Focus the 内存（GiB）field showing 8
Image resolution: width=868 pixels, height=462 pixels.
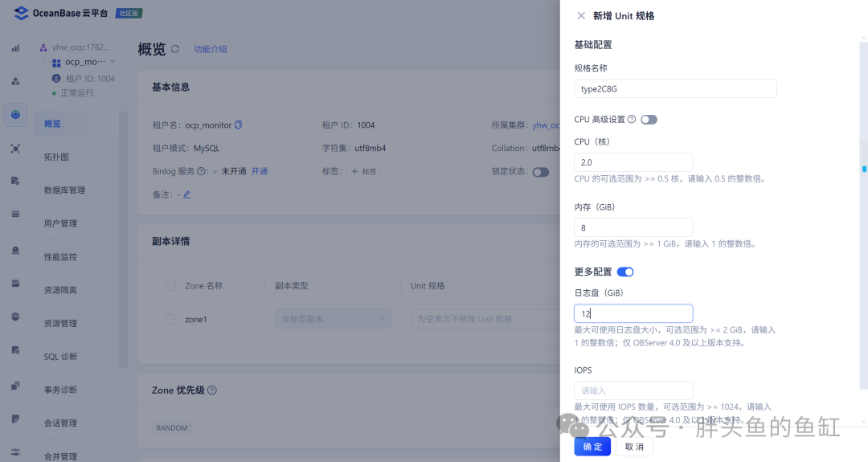coord(633,227)
